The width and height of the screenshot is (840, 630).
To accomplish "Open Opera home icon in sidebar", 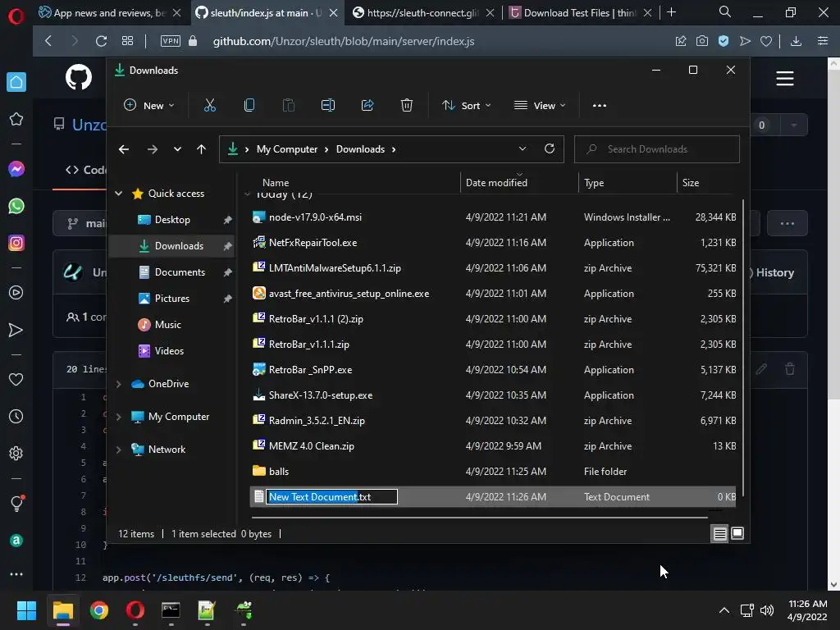I will point(16,82).
